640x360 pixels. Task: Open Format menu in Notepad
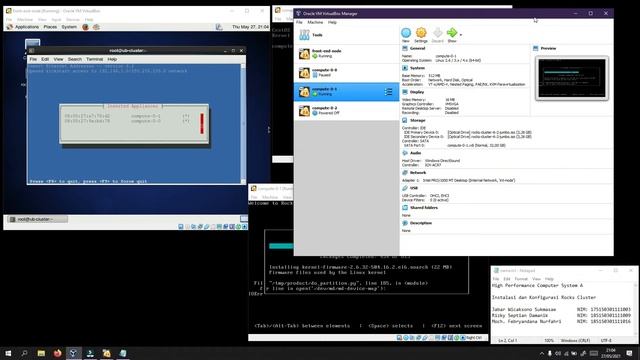pos(521,279)
